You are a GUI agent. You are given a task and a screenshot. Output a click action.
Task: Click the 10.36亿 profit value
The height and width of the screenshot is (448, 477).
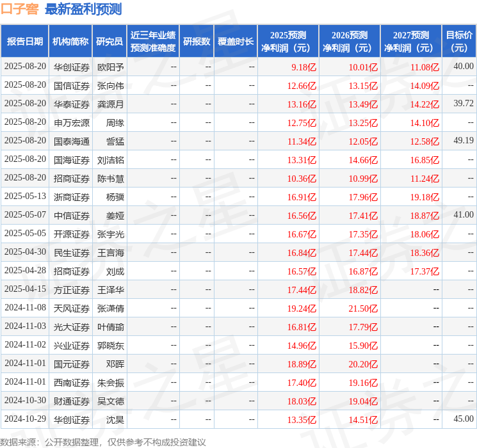(x=302, y=179)
